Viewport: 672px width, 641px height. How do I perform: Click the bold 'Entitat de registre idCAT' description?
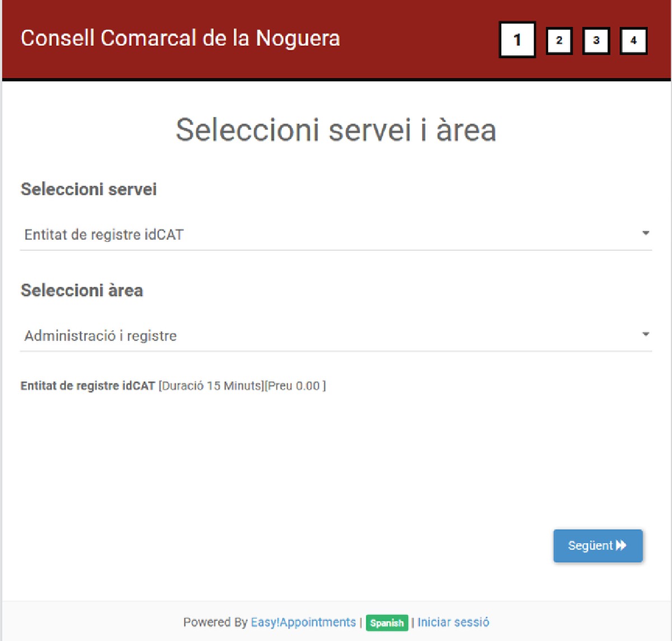click(x=88, y=386)
